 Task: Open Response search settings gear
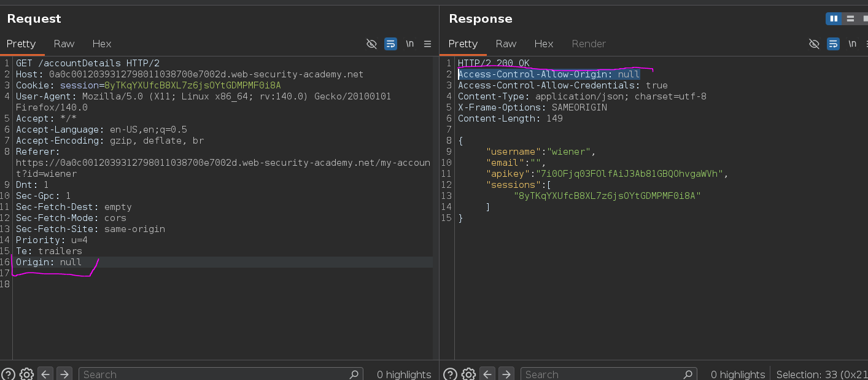(468, 374)
